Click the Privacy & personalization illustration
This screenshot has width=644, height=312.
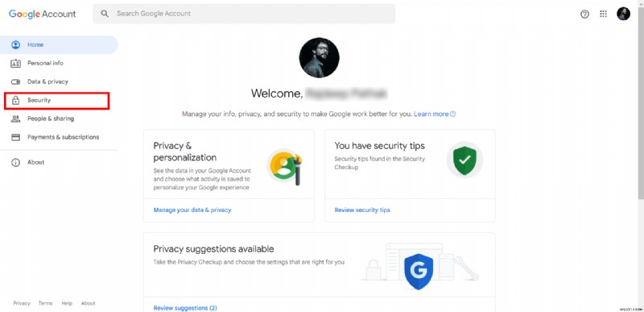tap(285, 166)
